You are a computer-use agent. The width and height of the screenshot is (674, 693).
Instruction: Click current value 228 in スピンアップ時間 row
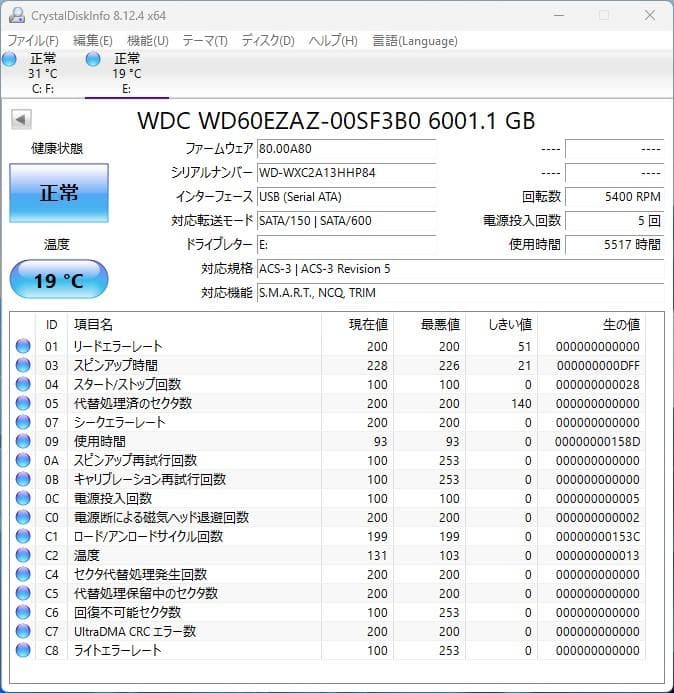(377, 366)
